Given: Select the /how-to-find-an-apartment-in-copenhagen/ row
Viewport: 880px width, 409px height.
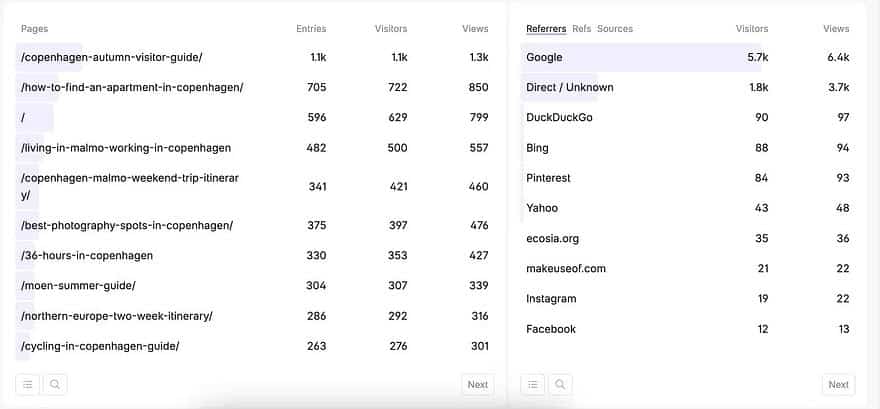Looking at the screenshot, I should click(x=132, y=87).
